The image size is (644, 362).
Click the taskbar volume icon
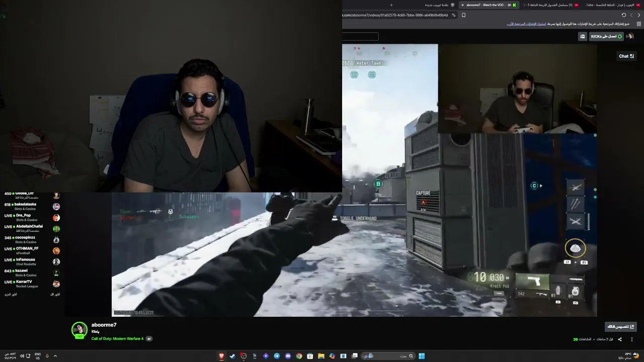21,356
